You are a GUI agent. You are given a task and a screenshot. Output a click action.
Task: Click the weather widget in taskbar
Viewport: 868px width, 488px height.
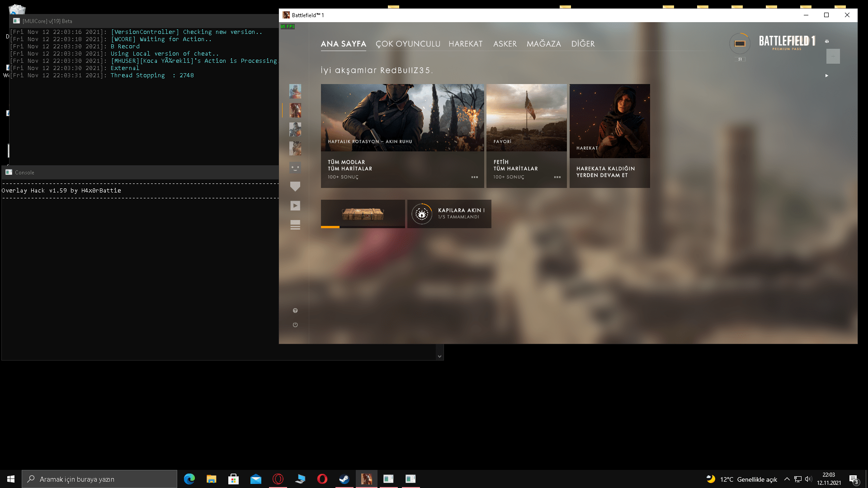(x=742, y=479)
